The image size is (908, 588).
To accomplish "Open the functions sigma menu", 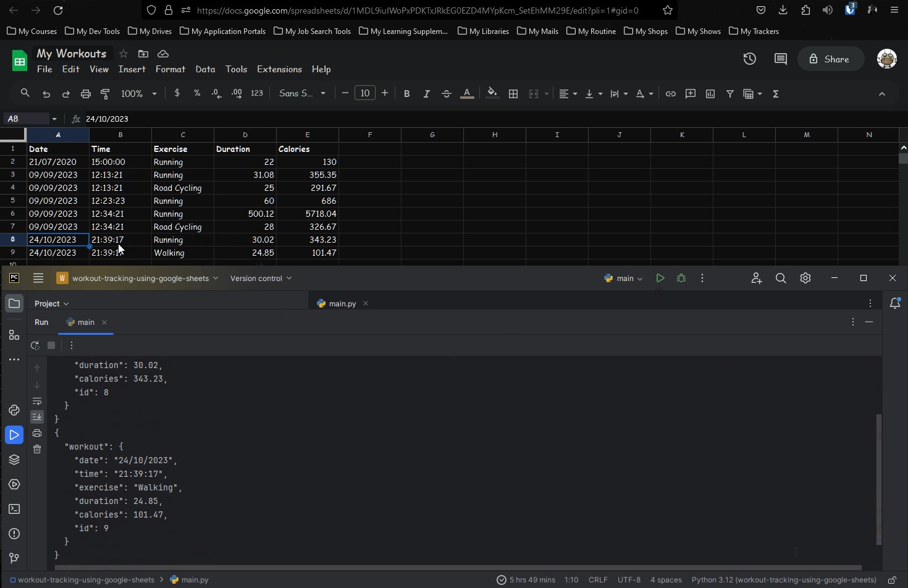I will [776, 94].
